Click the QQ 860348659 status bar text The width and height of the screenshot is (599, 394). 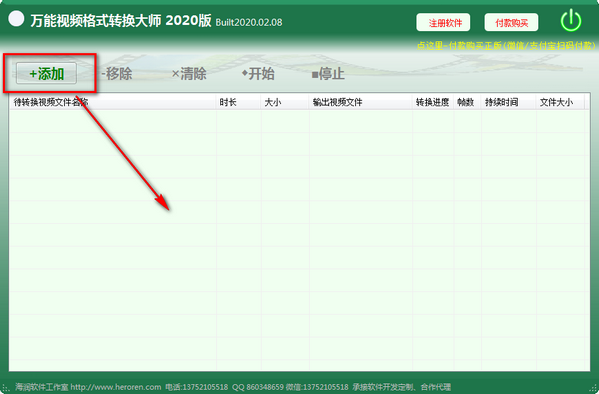coord(258,387)
